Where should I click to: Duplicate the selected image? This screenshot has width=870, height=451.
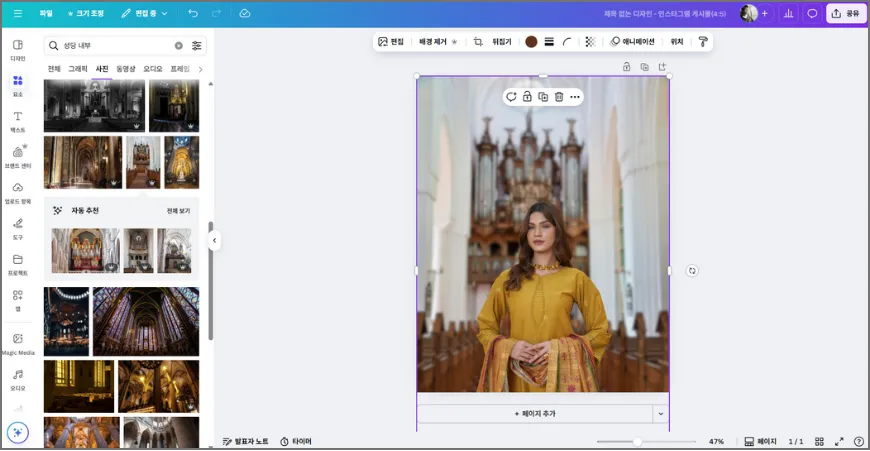click(x=543, y=97)
